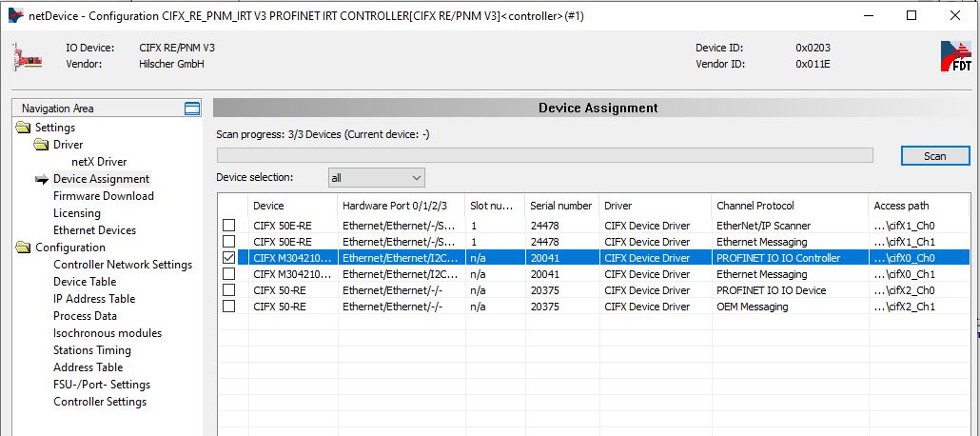Viewport: 980px width, 436px height.
Task: Click access path ...\cifX0_Ch0 in selected row
Action: [905, 258]
